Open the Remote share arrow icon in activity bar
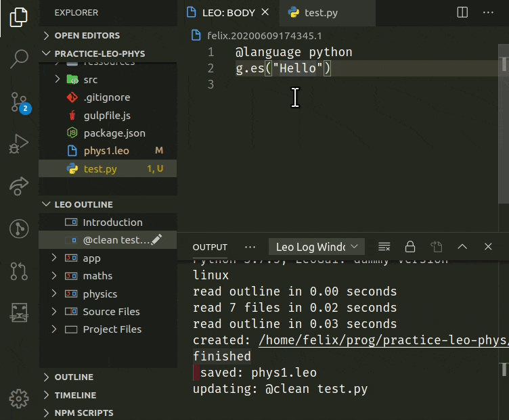 19,186
